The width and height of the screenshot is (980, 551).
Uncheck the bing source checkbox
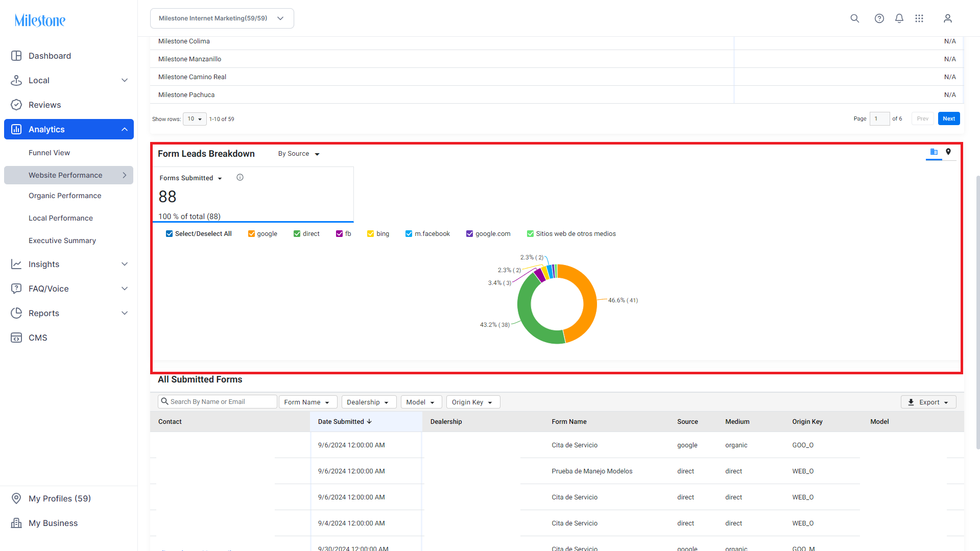click(x=371, y=234)
